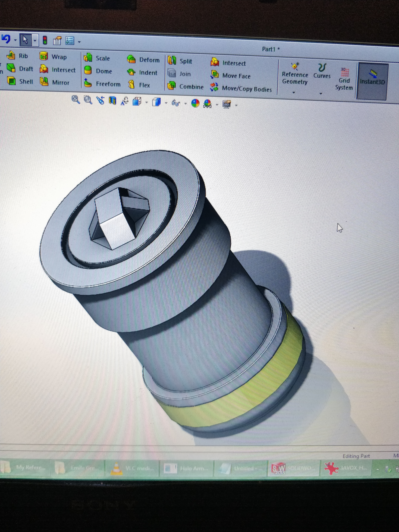Select the Dome tool
This screenshot has height=532, width=399.
pyautogui.click(x=98, y=71)
